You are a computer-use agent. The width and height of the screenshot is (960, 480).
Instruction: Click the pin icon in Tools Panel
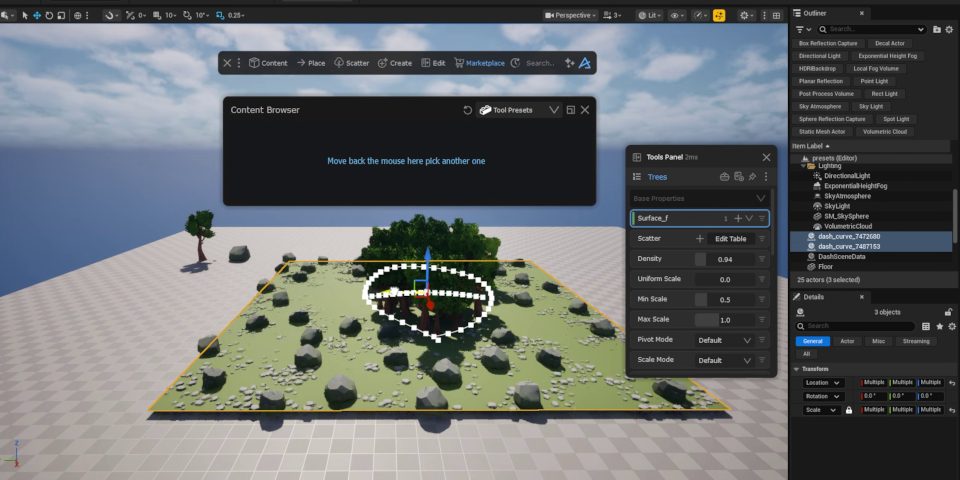[x=752, y=177]
